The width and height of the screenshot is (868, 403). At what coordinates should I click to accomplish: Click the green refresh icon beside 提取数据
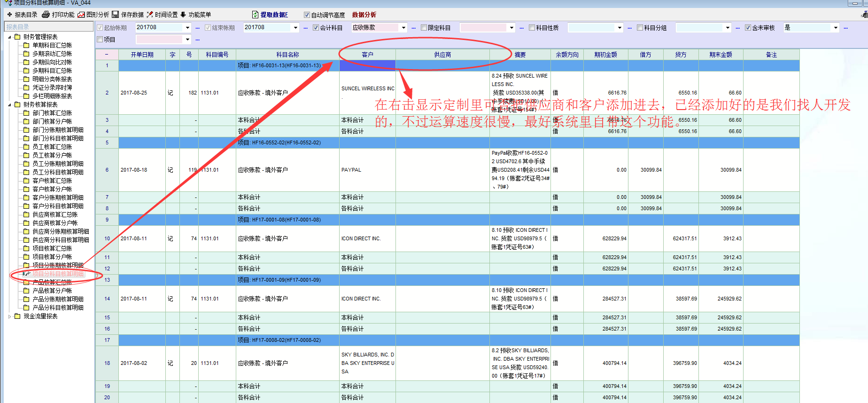pyautogui.click(x=255, y=15)
